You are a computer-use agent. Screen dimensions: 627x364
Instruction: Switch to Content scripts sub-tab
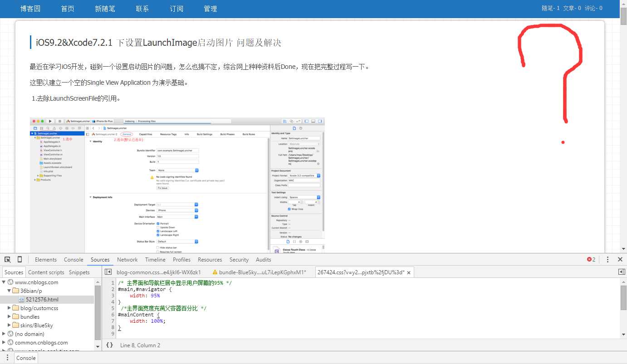[x=46, y=272]
